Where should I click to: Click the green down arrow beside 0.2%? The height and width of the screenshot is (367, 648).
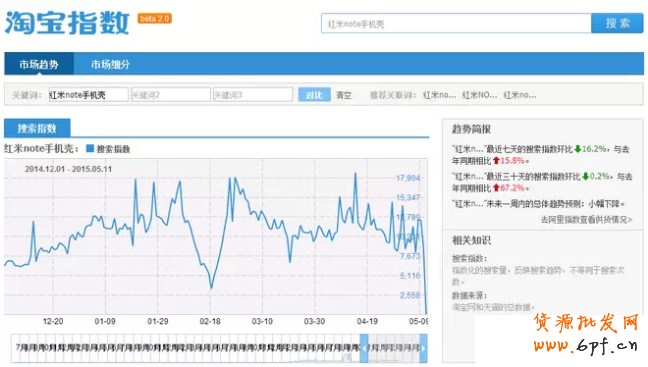click(585, 176)
